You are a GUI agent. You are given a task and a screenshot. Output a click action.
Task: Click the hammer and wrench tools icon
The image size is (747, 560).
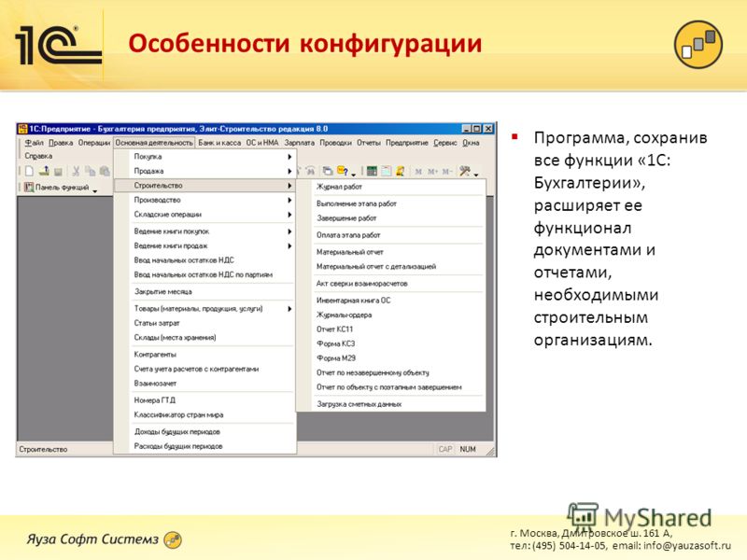[x=464, y=171]
